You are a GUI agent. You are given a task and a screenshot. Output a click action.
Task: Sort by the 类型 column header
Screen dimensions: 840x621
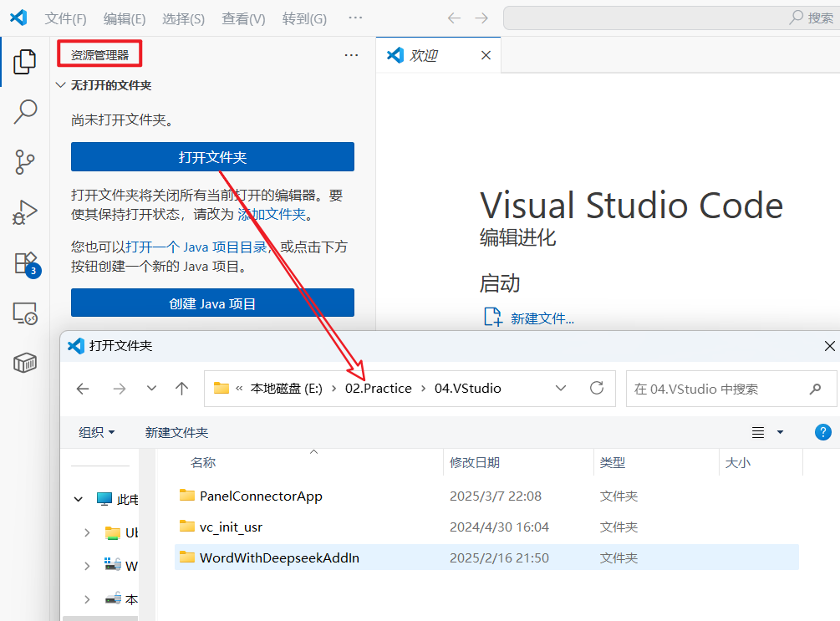(613, 462)
